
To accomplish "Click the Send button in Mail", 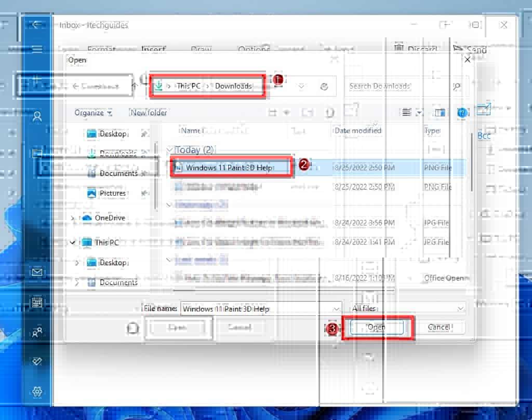I will [x=470, y=49].
